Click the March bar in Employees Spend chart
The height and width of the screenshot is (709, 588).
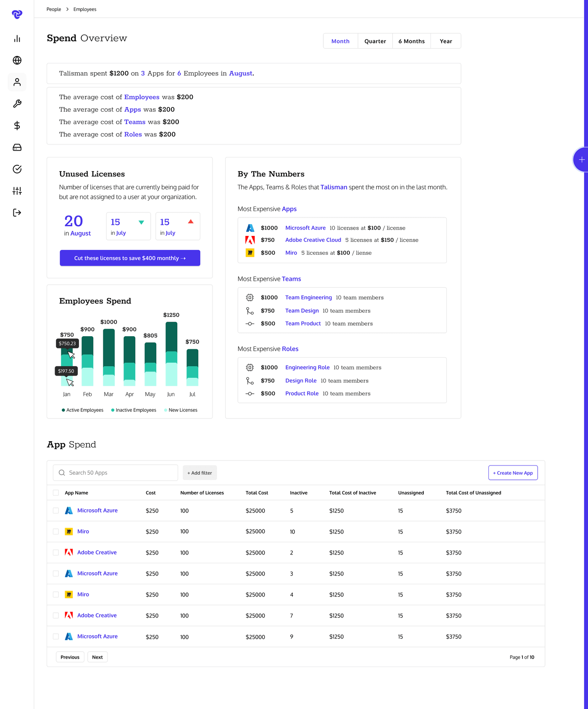click(109, 357)
